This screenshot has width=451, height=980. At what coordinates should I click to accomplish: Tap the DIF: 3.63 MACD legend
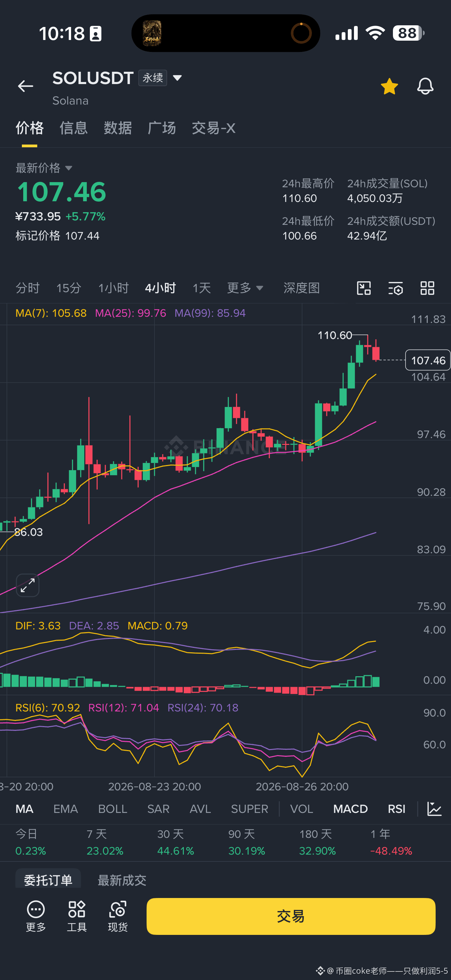coord(38,626)
